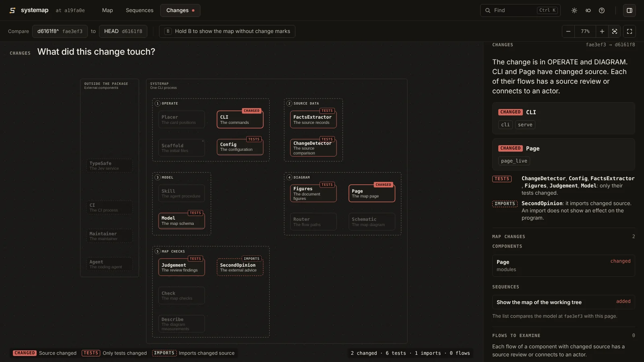Open the help question mark icon
This screenshot has height=362, width=644.
point(602,10)
